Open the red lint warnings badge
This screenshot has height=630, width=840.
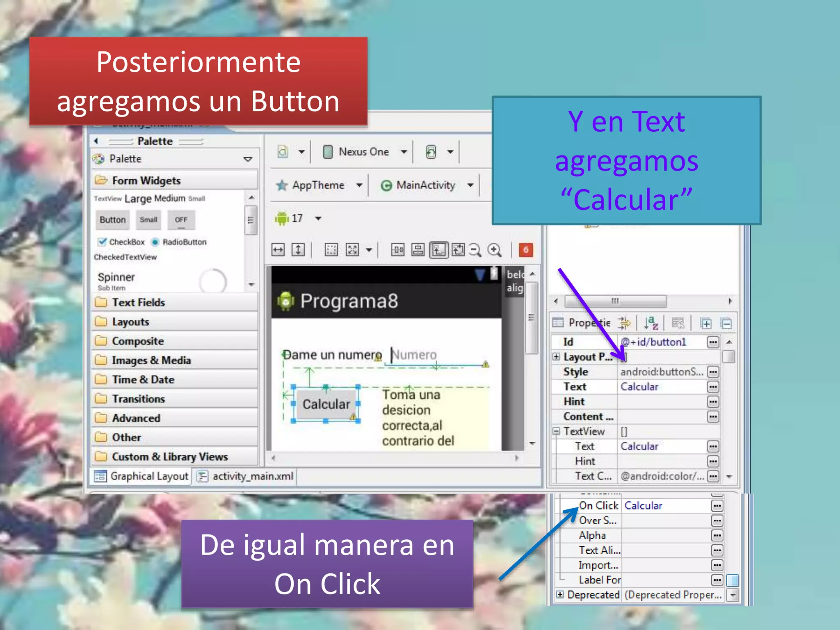click(x=526, y=249)
